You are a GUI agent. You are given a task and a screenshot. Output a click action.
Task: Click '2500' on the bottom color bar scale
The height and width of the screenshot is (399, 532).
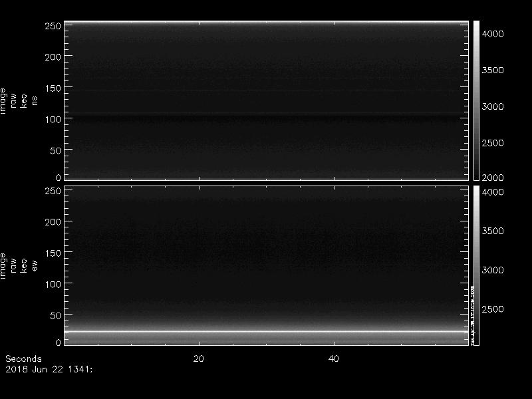pos(493,309)
